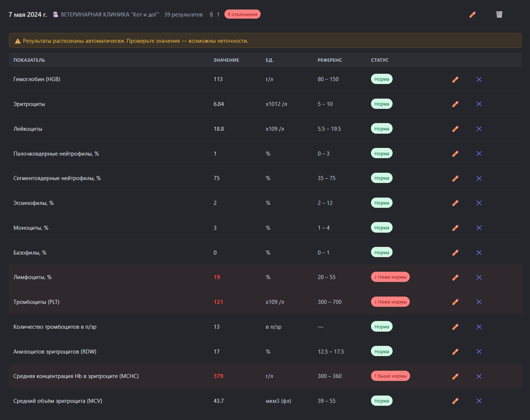This screenshot has height=420, width=530.
Task: Delete the Палочкоядерные нейтрофилы row
Action: pos(479,154)
